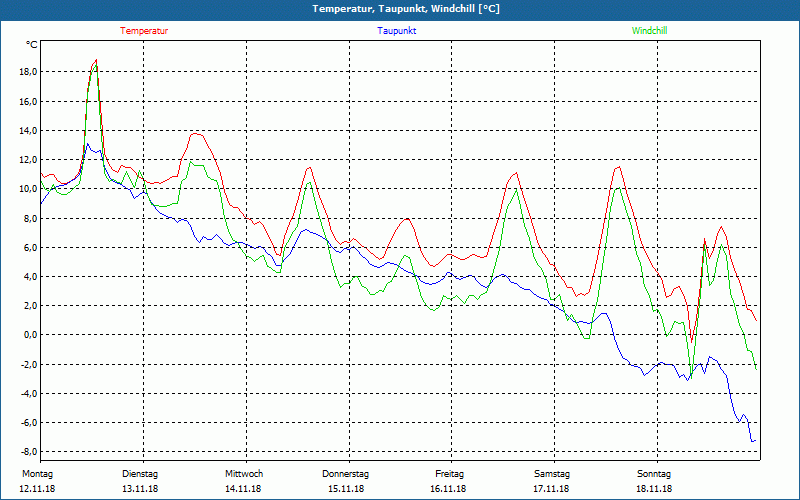The image size is (800, 500).
Task: Select the 15.11.18 date label
Action: [346, 489]
